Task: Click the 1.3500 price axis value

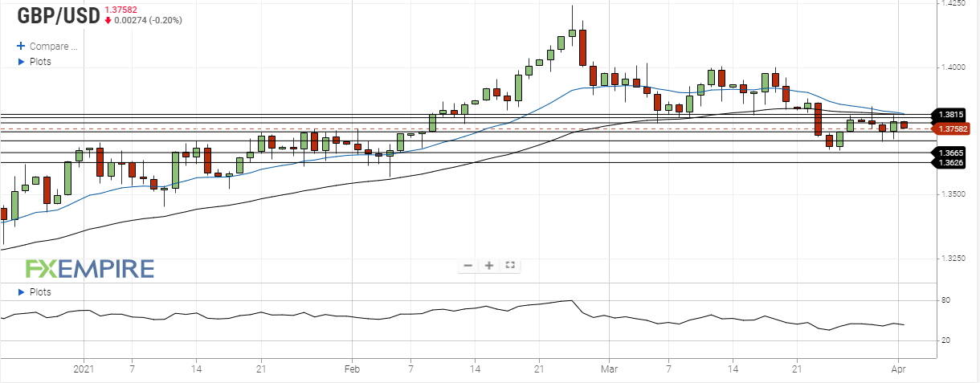Action: tap(953, 194)
